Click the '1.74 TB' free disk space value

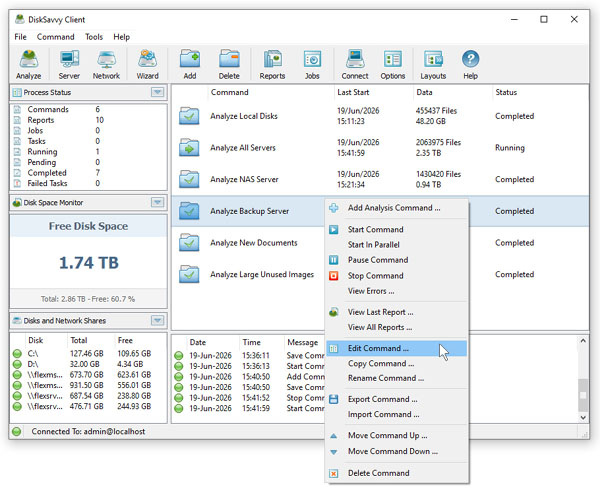pyautogui.click(x=89, y=263)
